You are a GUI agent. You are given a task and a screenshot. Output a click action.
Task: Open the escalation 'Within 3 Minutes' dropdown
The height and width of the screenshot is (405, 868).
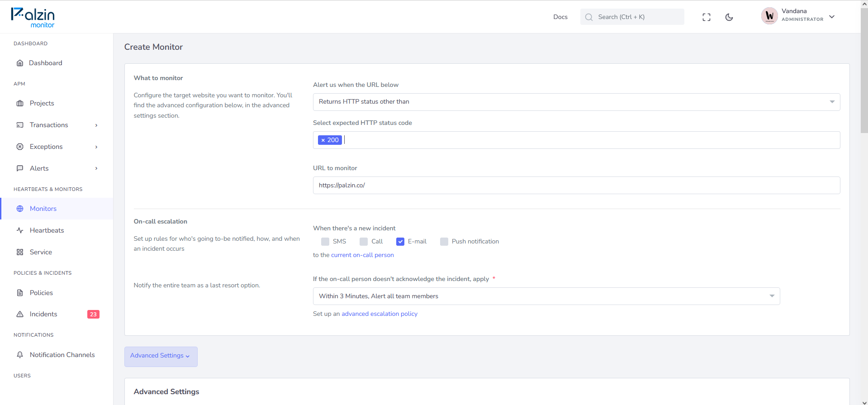point(546,296)
